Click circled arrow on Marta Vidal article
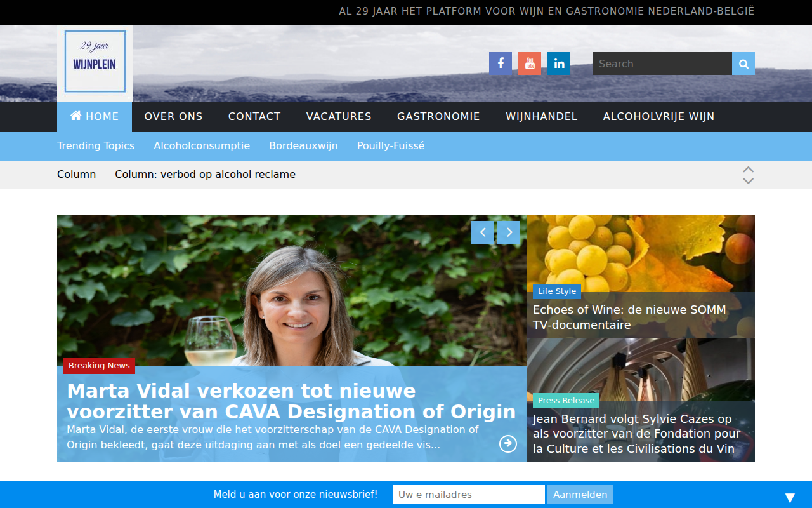Image resolution: width=812 pixels, height=508 pixels. (508, 444)
